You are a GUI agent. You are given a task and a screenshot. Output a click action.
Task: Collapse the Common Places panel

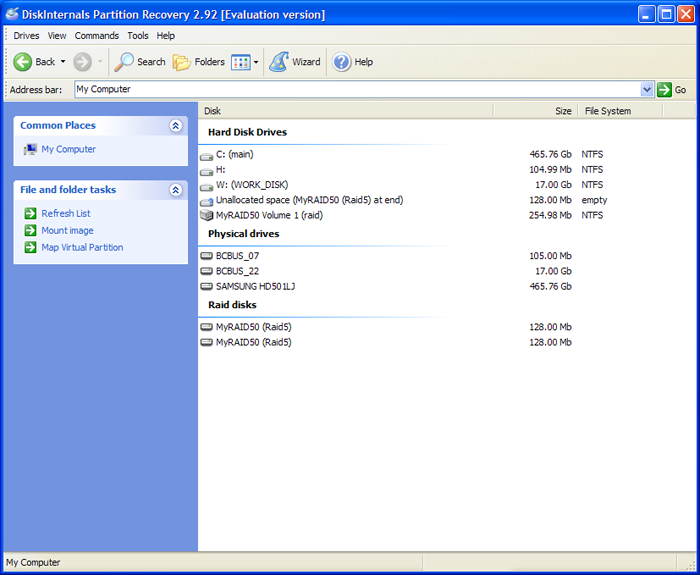pyautogui.click(x=176, y=126)
